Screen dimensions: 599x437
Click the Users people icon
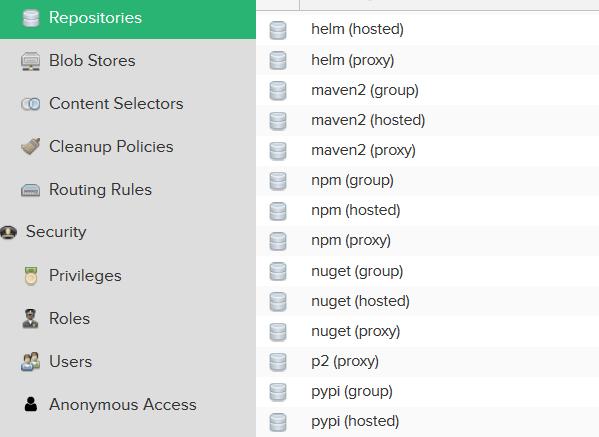click(31, 361)
